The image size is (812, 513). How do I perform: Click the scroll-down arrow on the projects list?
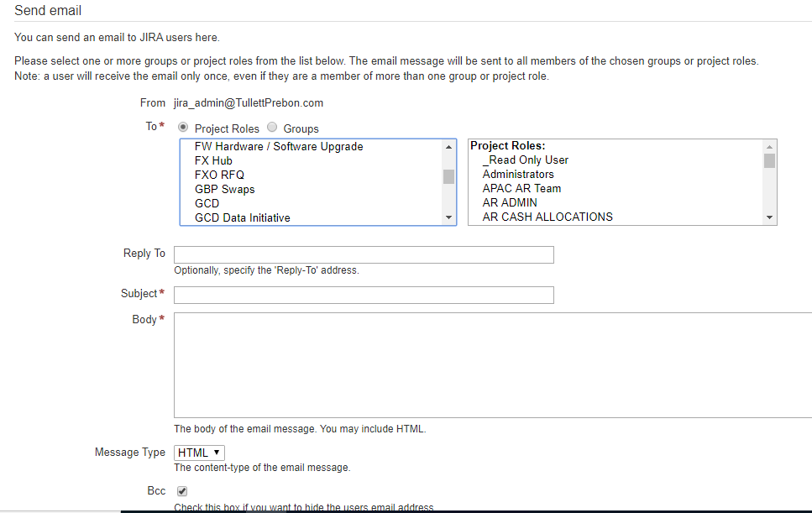click(x=448, y=217)
